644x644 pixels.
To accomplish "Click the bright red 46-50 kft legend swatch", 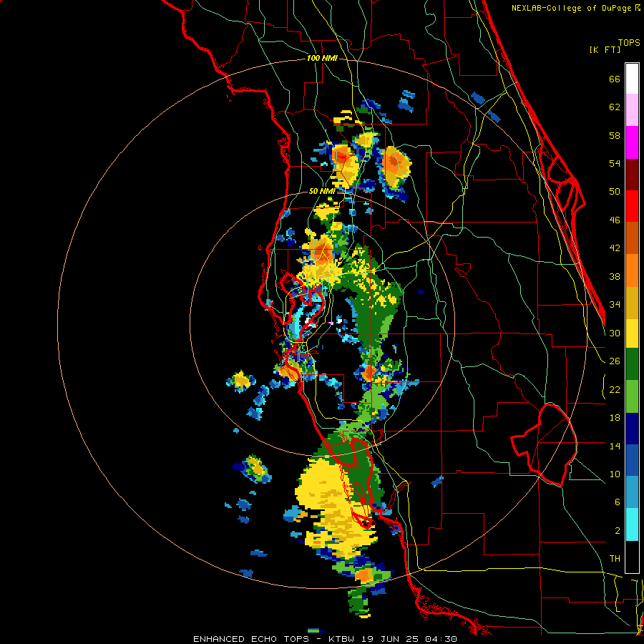I will tap(632, 206).
